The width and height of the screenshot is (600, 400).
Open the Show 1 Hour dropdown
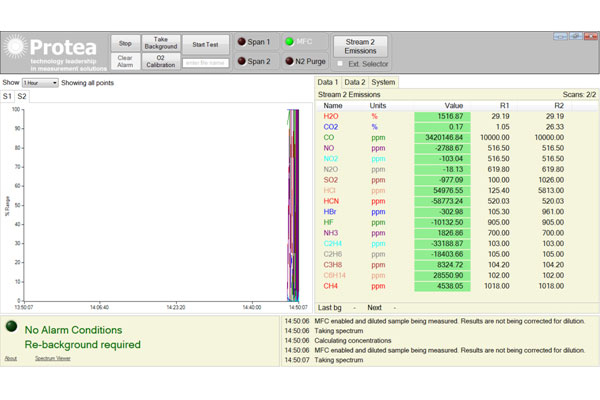point(40,83)
